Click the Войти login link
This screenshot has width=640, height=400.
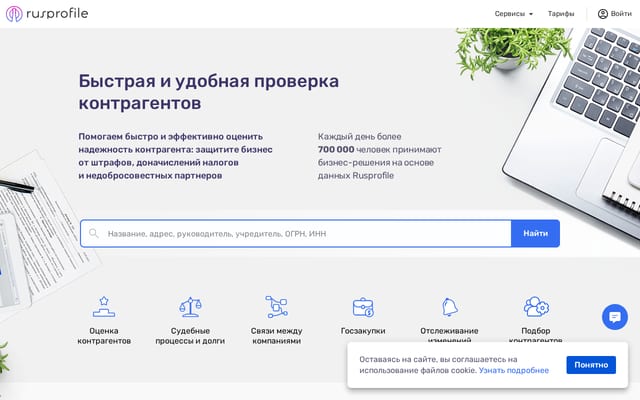[x=621, y=14]
